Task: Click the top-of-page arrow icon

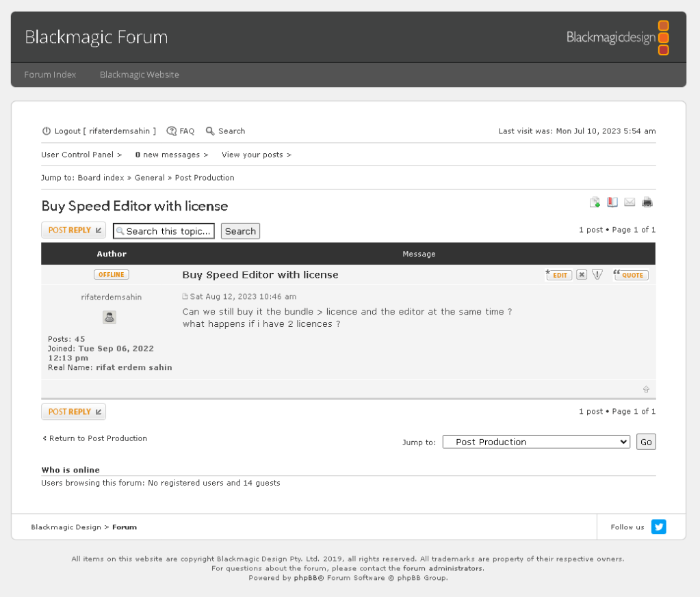Action: (646, 389)
